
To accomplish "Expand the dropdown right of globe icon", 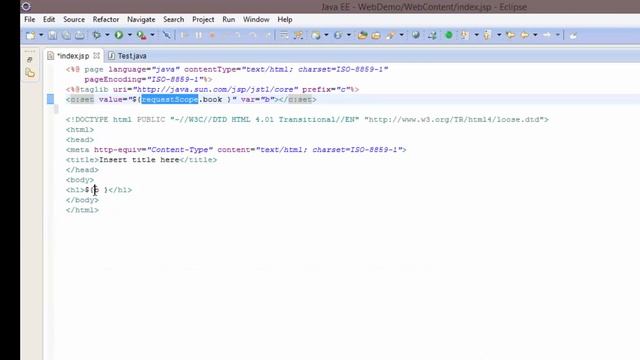I will [326, 36].
